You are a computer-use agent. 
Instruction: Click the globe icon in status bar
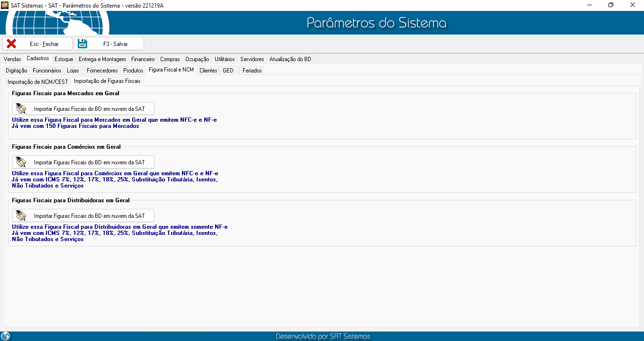tap(6, 336)
